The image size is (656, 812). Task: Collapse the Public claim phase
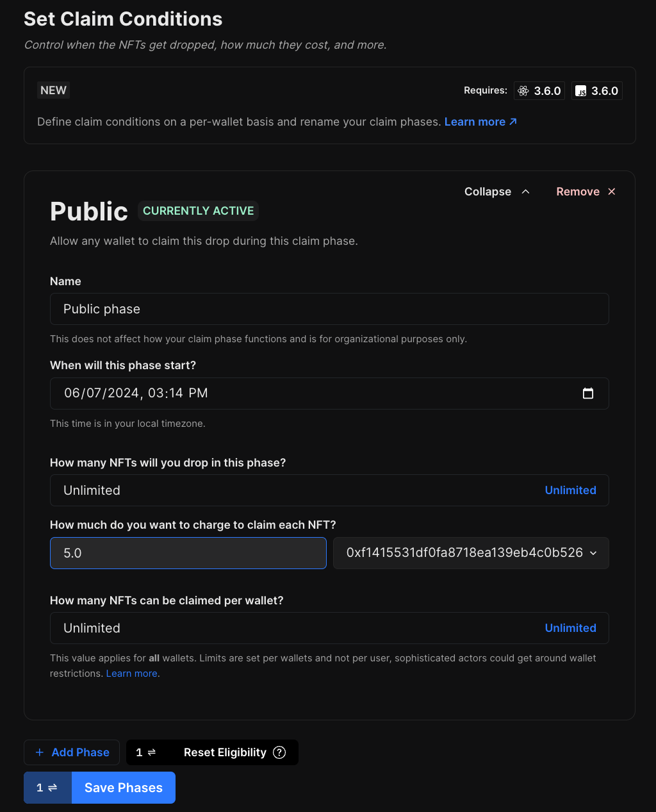[x=496, y=192]
